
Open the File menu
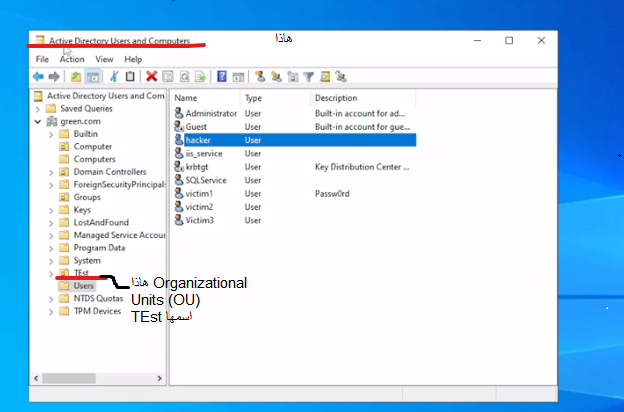[42, 59]
